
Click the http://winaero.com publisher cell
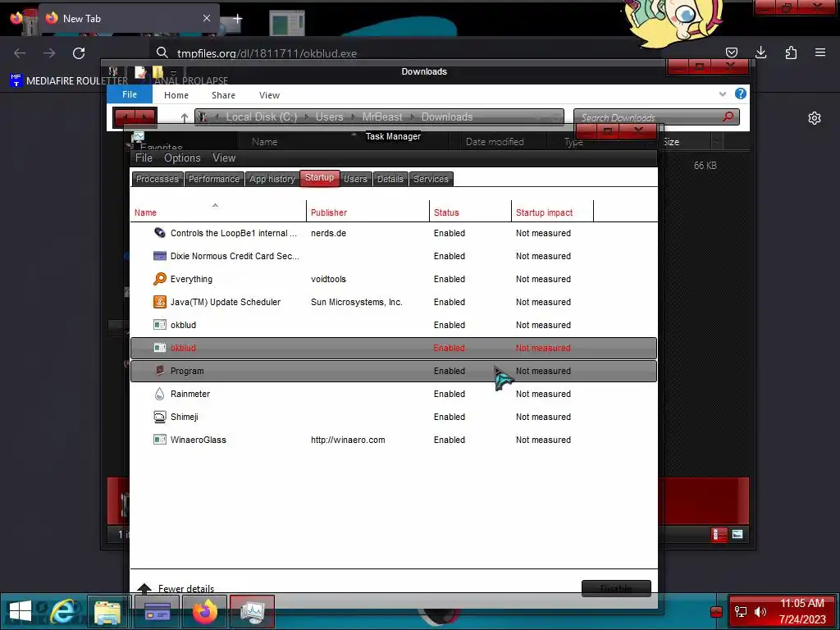coord(348,440)
